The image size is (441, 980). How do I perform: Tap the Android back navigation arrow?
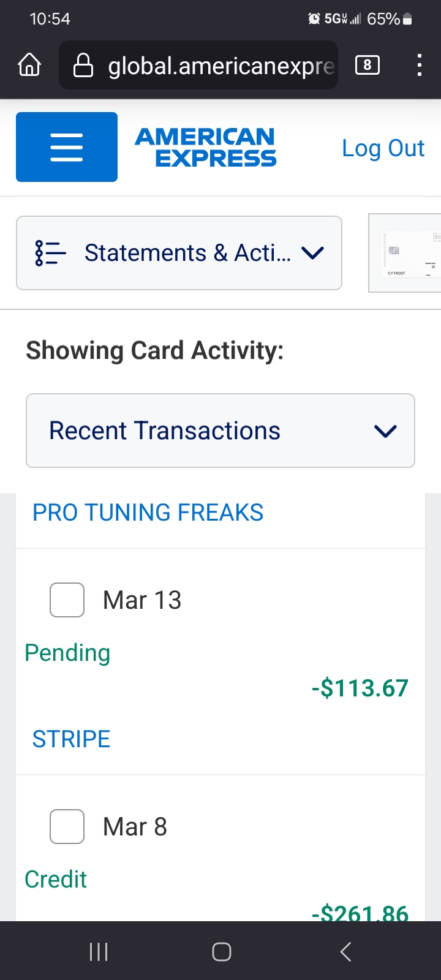click(x=345, y=951)
